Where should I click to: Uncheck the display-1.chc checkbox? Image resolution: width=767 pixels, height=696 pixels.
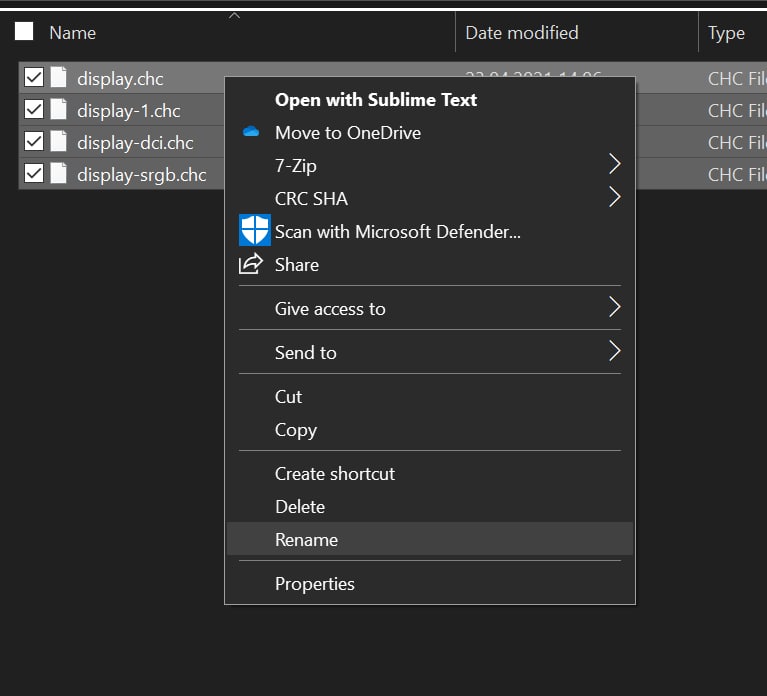coord(34,109)
